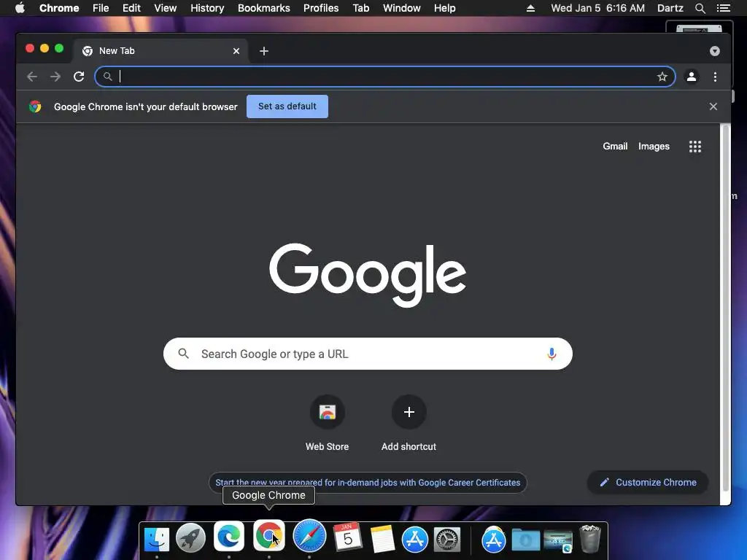The image size is (747, 560).
Task: Click the Google Chrome Dock icon
Action: click(269, 535)
